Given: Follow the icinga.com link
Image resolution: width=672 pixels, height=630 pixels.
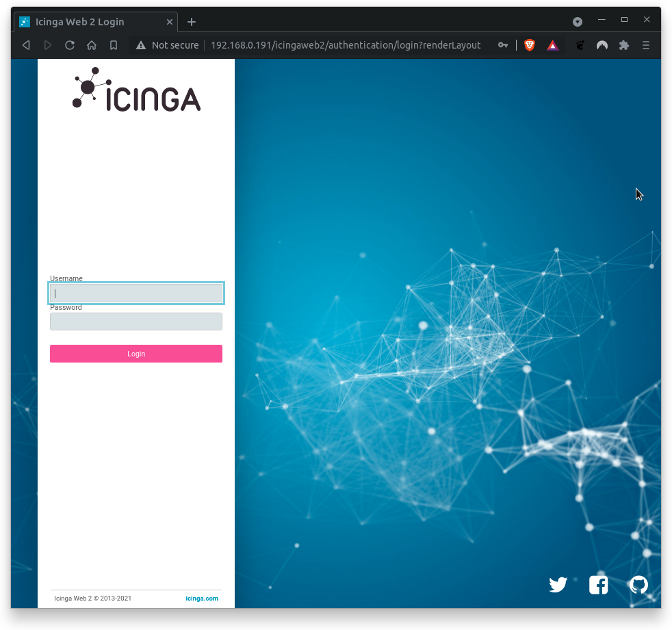Looking at the screenshot, I should tap(202, 598).
